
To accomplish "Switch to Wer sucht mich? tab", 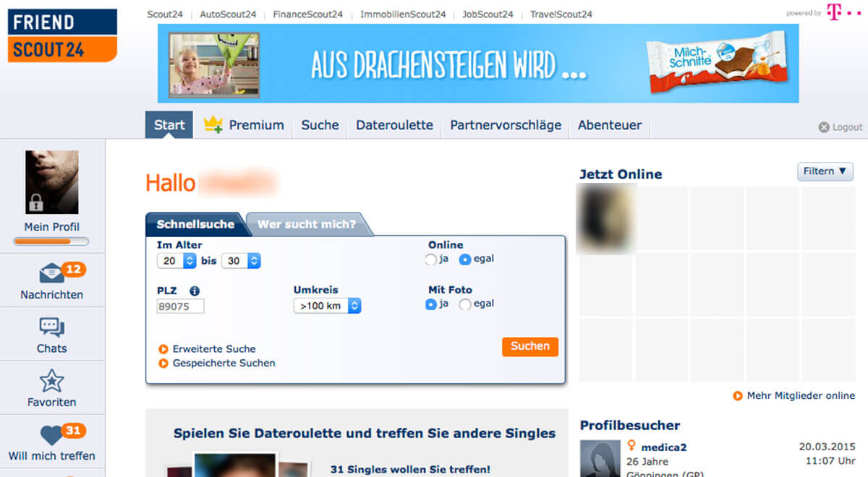I will 307,224.
